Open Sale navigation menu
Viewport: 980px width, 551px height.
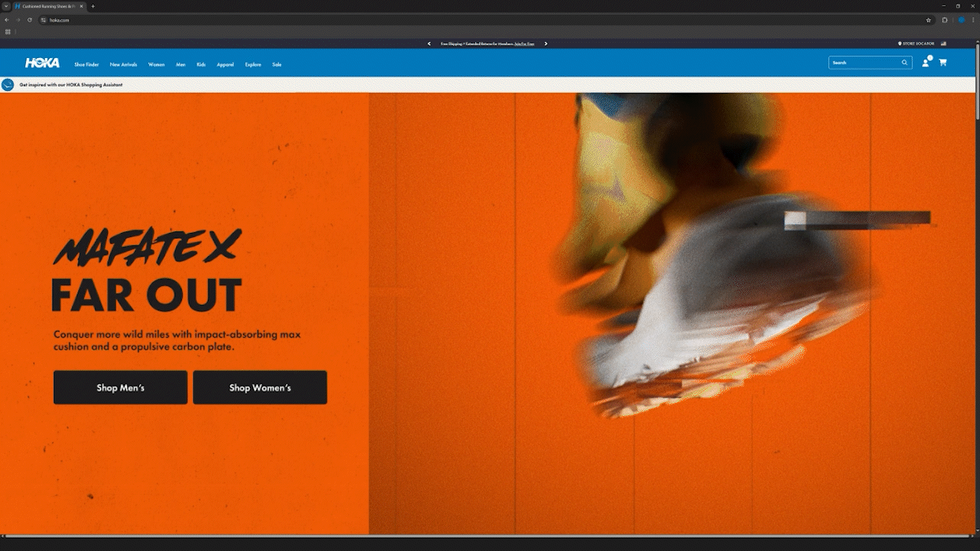pyautogui.click(x=277, y=64)
